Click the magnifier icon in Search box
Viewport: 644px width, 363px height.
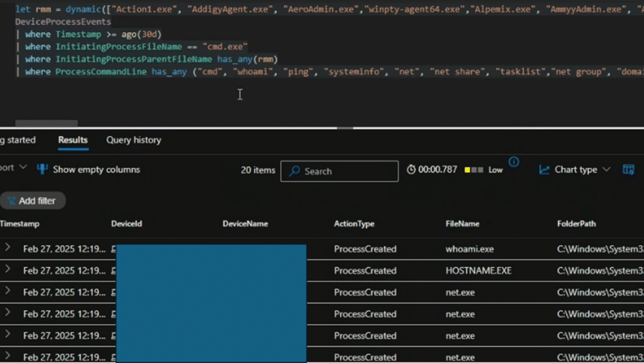pos(294,171)
